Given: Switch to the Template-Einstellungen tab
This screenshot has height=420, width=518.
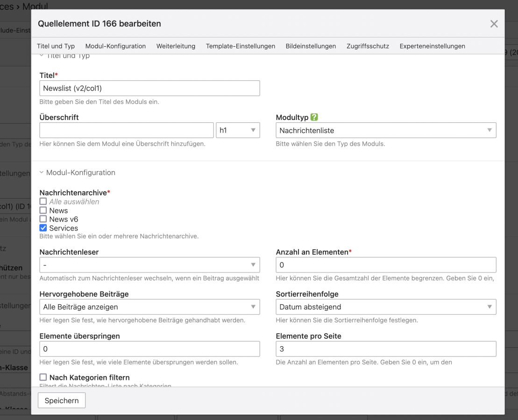Looking at the screenshot, I should tap(240, 46).
